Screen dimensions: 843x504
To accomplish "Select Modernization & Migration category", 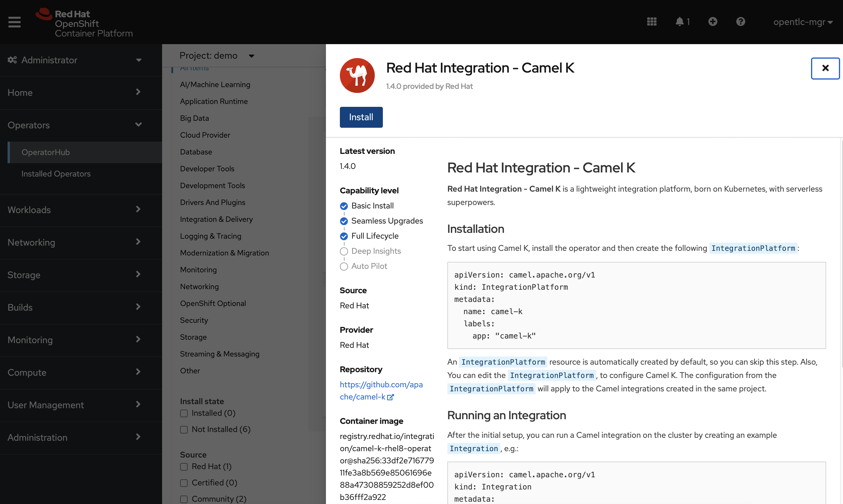I will pyautogui.click(x=225, y=253).
